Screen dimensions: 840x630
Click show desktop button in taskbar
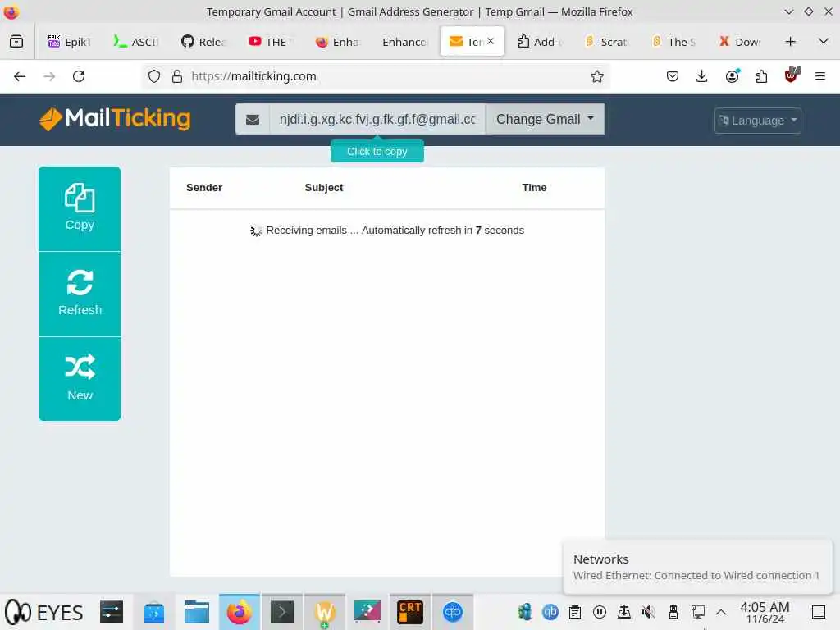click(819, 612)
